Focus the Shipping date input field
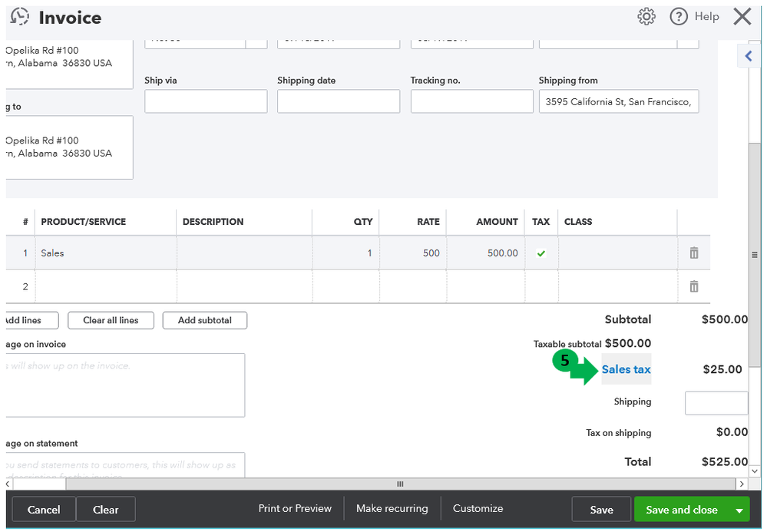Image resolution: width=767 pixels, height=532 pixels. pos(339,101)
